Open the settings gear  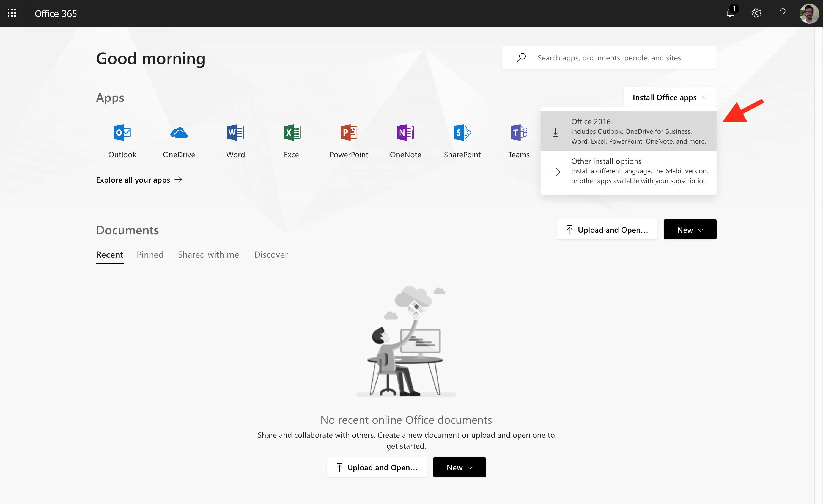point(756,13)
